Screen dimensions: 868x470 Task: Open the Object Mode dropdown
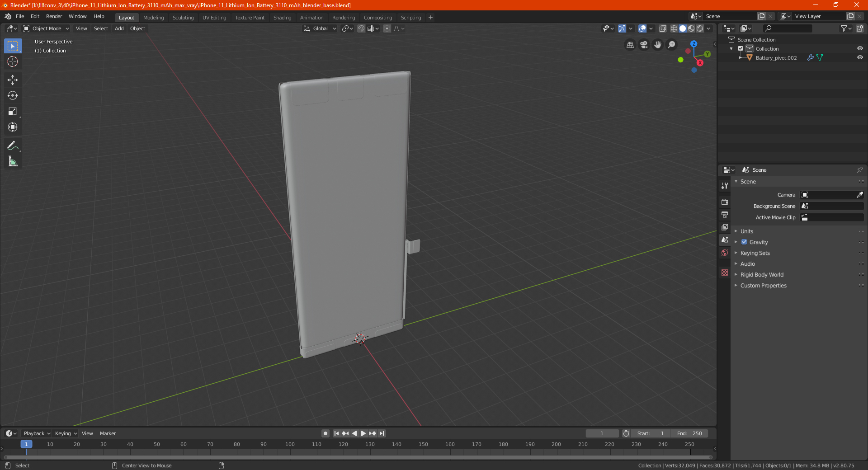coord(46,28)
